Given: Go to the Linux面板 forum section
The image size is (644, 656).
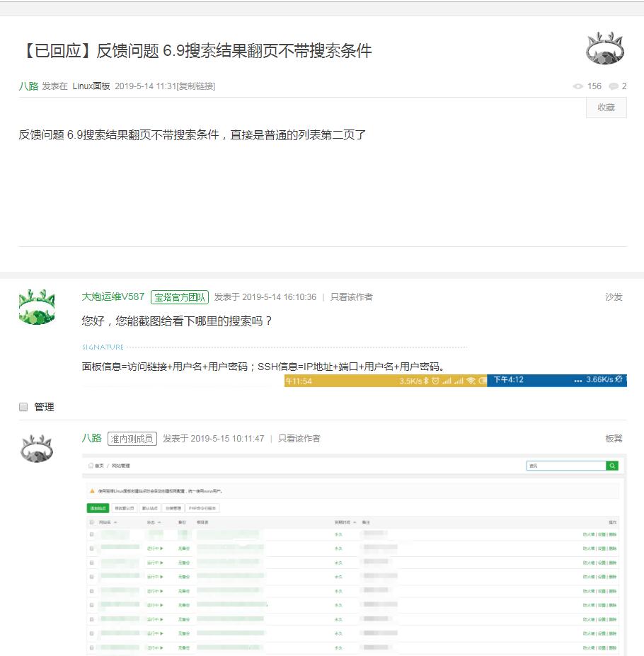Looking at the screenshot, I should click(x=91, y=86).
